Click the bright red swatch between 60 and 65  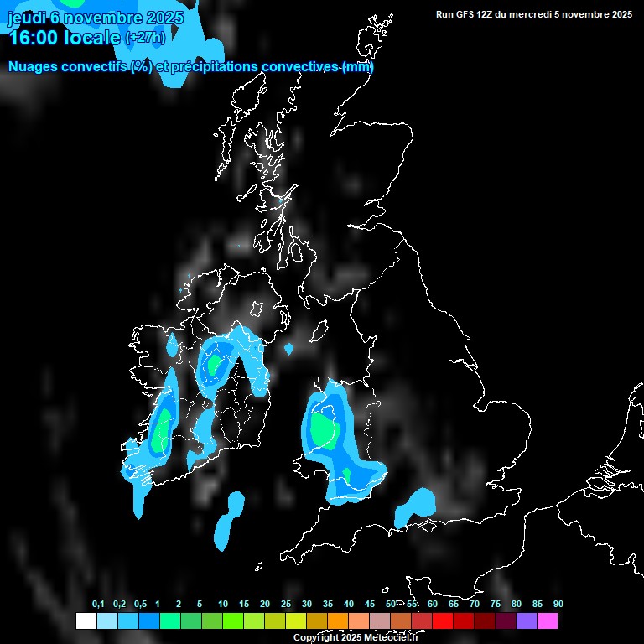[x=443, y=621]
